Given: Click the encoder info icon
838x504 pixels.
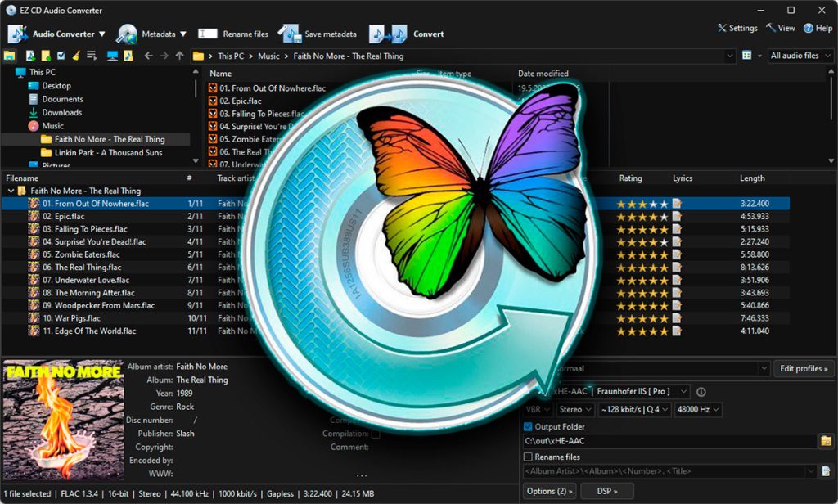Looking at the screenshot, I should click(x=701, y=392).
